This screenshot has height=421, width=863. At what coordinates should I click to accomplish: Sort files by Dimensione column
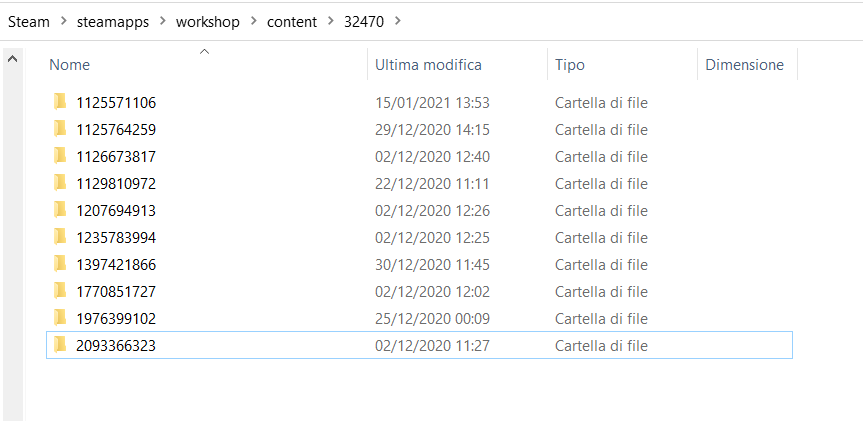point(744,65)
